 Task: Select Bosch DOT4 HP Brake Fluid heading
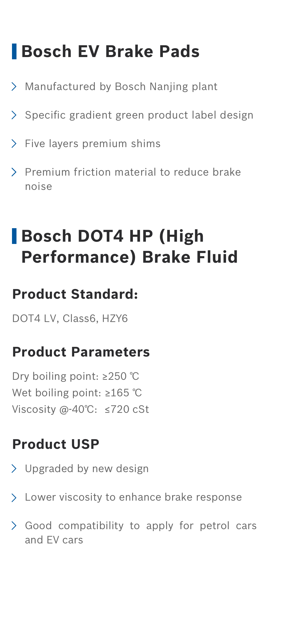[129, 246]
